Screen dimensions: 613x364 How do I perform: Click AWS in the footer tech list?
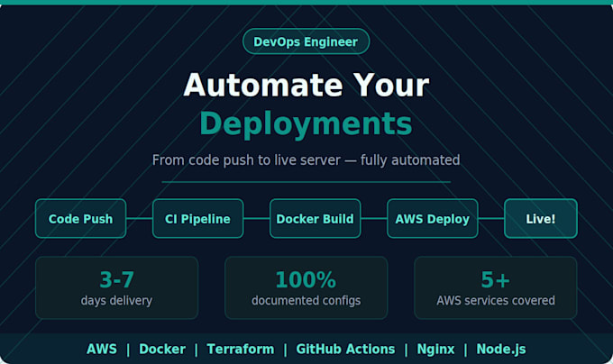click(102, 349)
